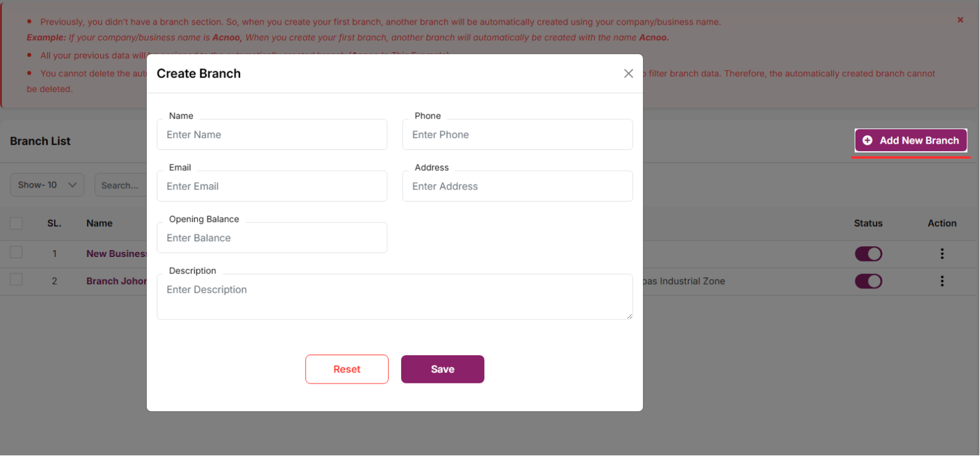Open action menu for New Business row

click(942, 254)
